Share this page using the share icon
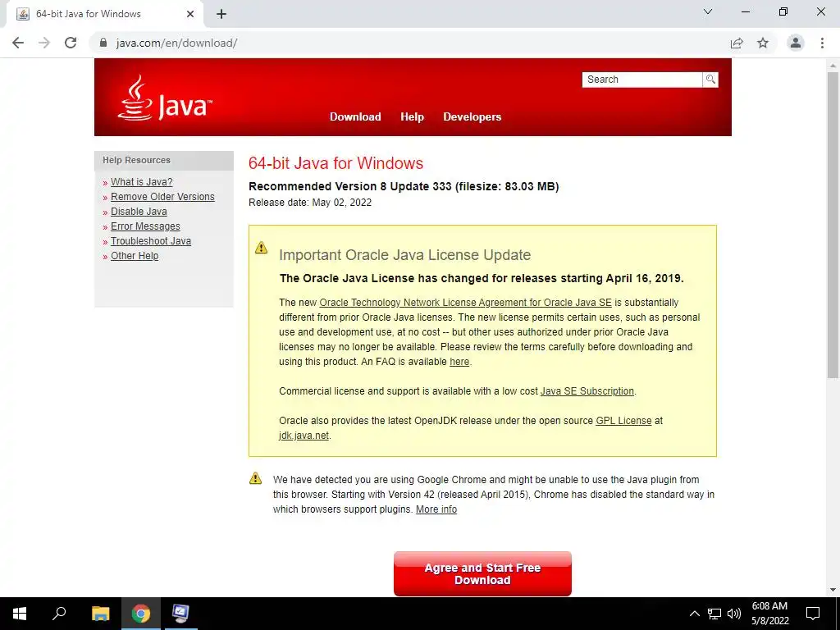The width and height of the screenshot is (840, 630). coord(737,43)
